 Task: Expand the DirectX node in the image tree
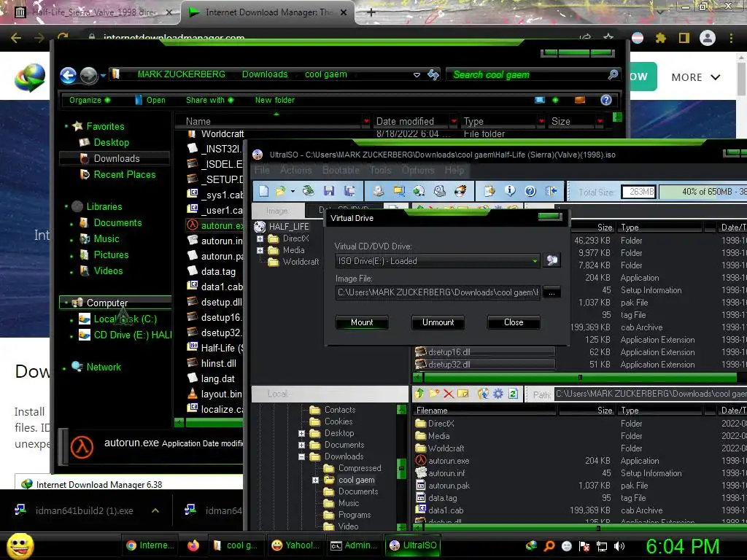tap(260, 238)
